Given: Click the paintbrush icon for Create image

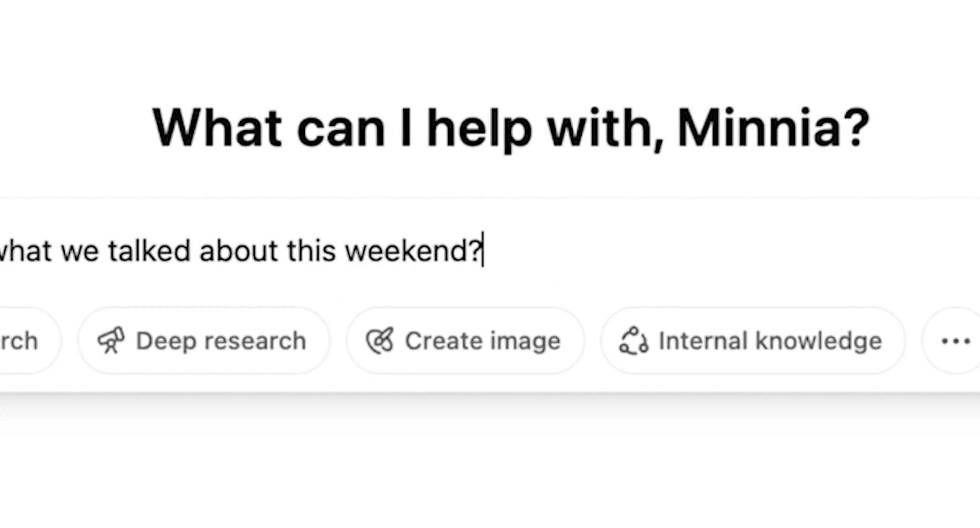Looking at the screenshot, I should tap(380, 340).
